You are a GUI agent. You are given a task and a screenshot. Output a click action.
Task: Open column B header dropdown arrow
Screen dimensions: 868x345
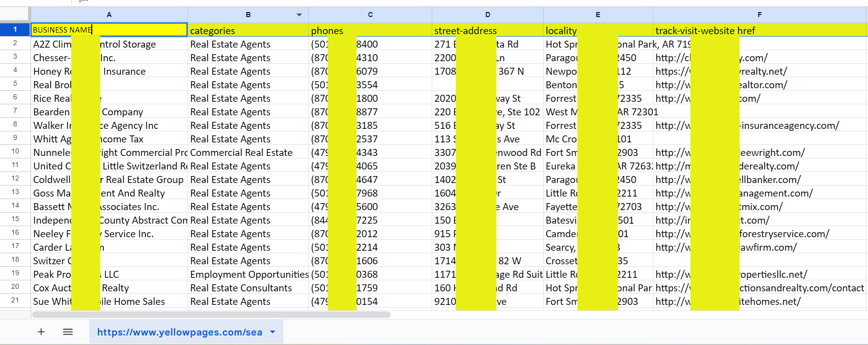299,15
